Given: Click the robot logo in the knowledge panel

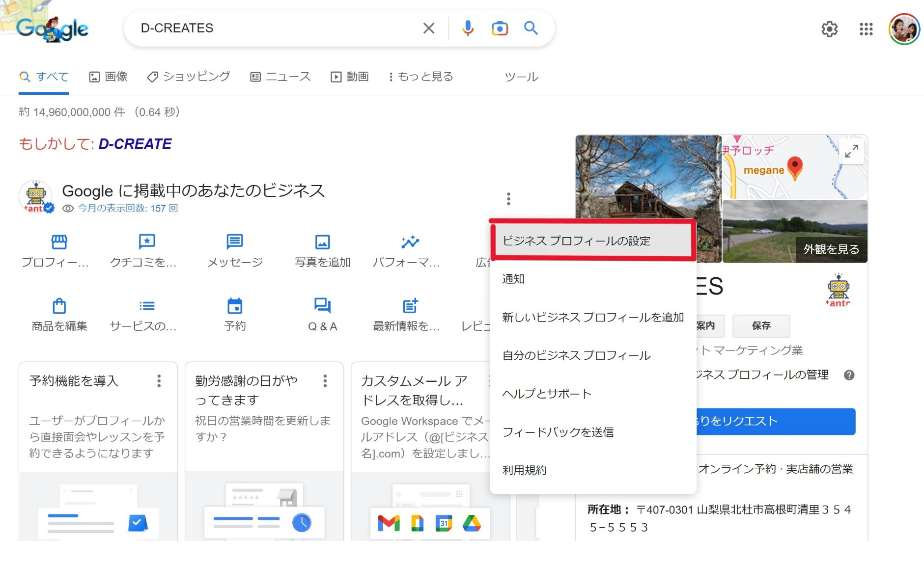Looking at the screenshot, I should [x=838, y=291].
